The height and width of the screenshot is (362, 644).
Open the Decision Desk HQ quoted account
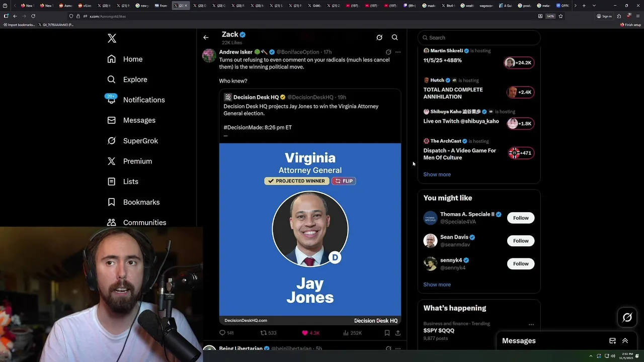[x=256, y=97]
